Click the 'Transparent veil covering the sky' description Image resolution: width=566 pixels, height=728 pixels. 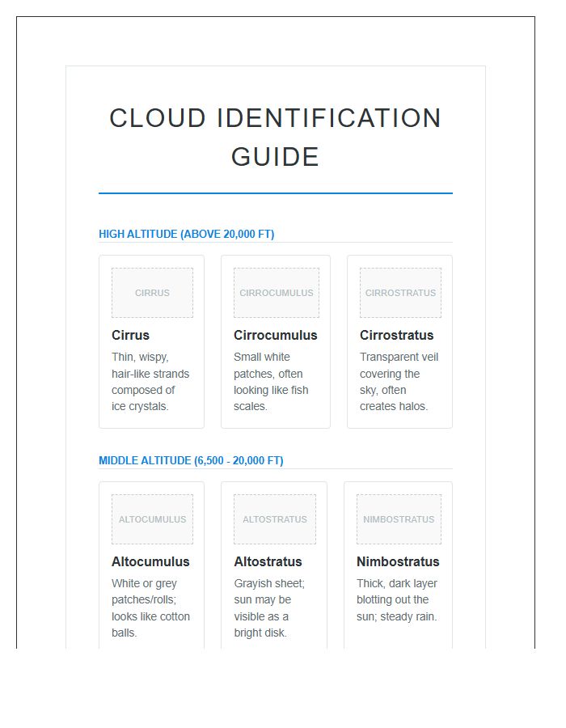399,382
